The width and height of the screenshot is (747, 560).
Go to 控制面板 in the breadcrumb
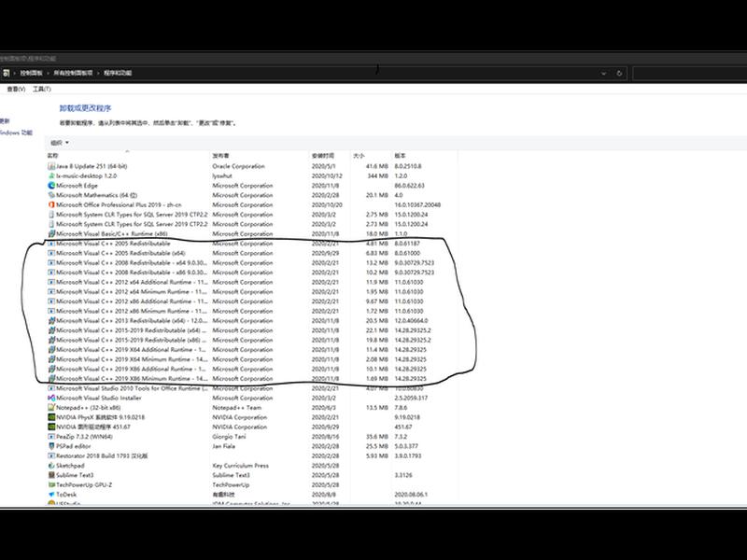32,73
